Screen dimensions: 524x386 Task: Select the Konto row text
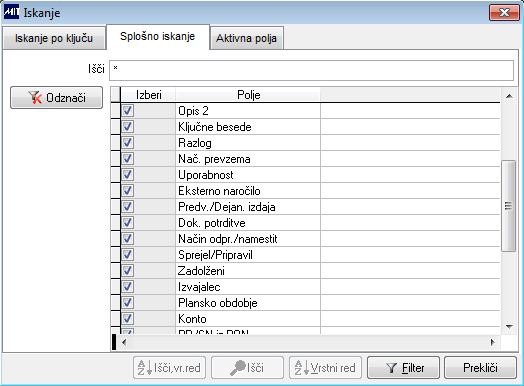[192, 319]
